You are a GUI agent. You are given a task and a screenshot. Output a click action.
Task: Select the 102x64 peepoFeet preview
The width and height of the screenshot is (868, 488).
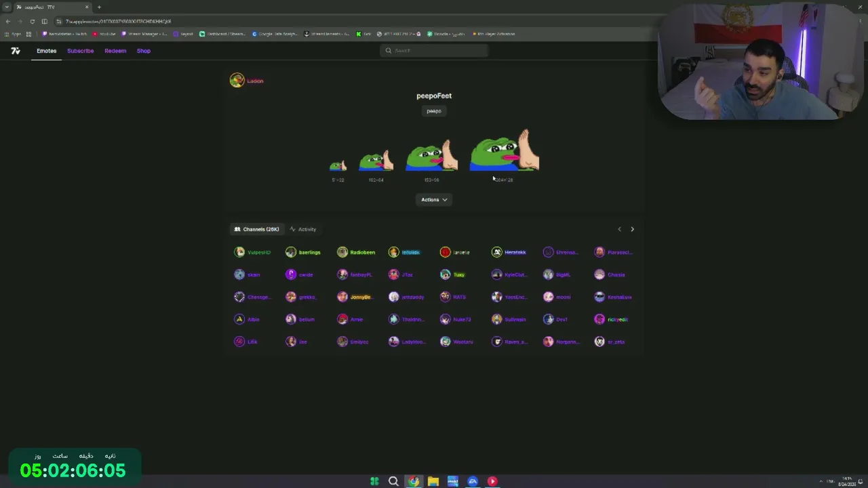376,161
